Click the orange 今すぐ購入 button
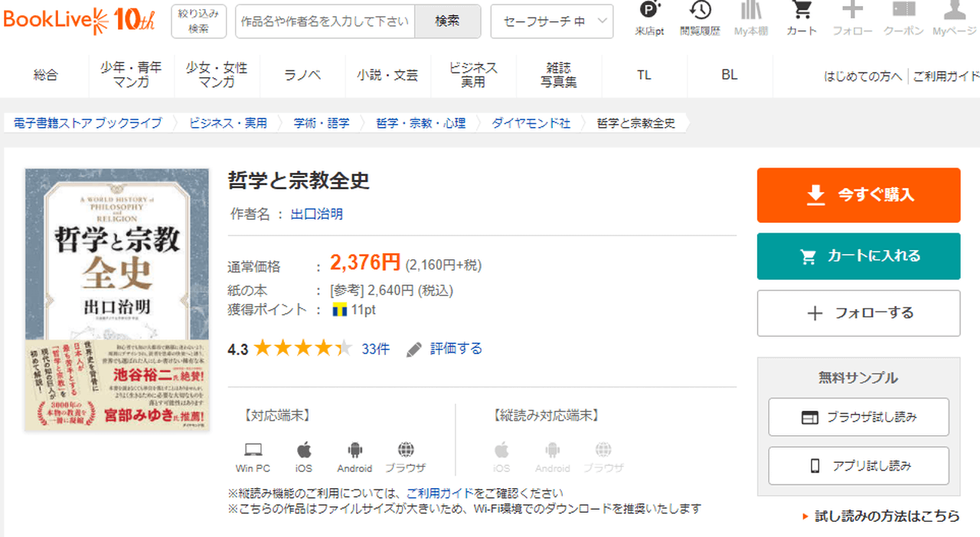Viewport: 980px width, 537px height. pos(858,195)
